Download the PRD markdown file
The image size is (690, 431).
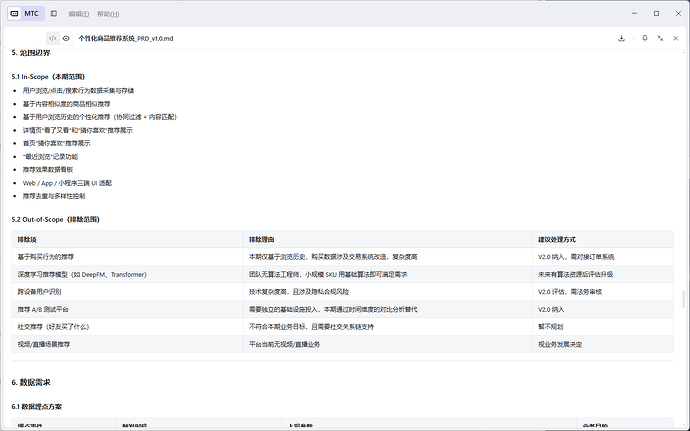point(621,38)
